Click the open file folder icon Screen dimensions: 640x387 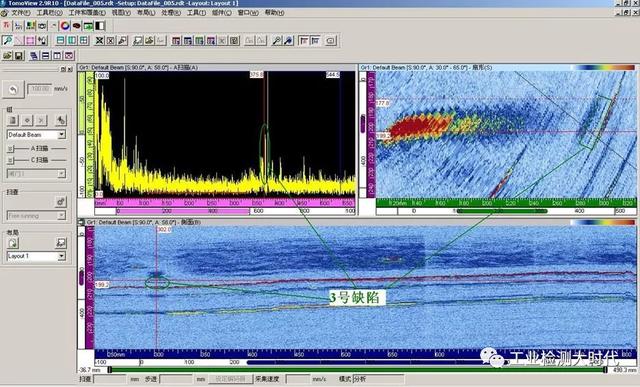pos(7,55)
